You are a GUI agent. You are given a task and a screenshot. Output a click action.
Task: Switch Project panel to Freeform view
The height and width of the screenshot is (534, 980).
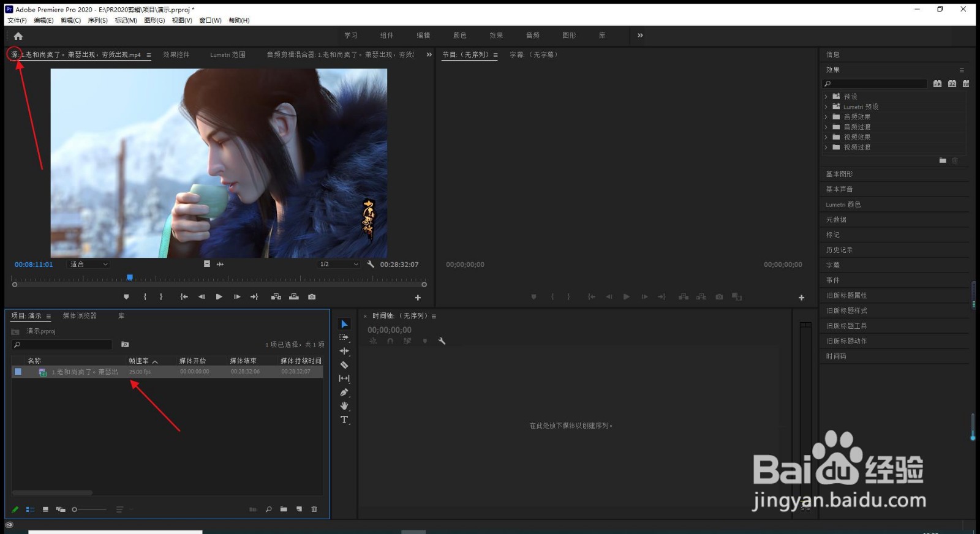(61, 509)
